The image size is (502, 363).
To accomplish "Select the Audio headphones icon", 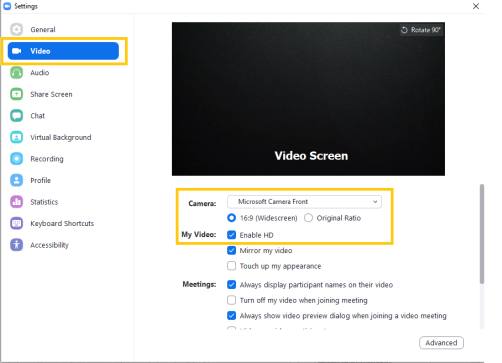I will [x=16, y=72].
